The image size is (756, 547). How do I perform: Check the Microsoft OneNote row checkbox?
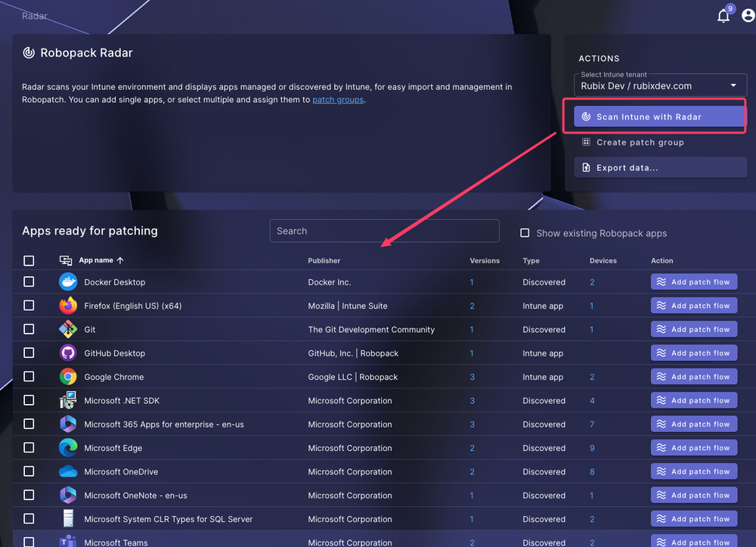point(29,495)
